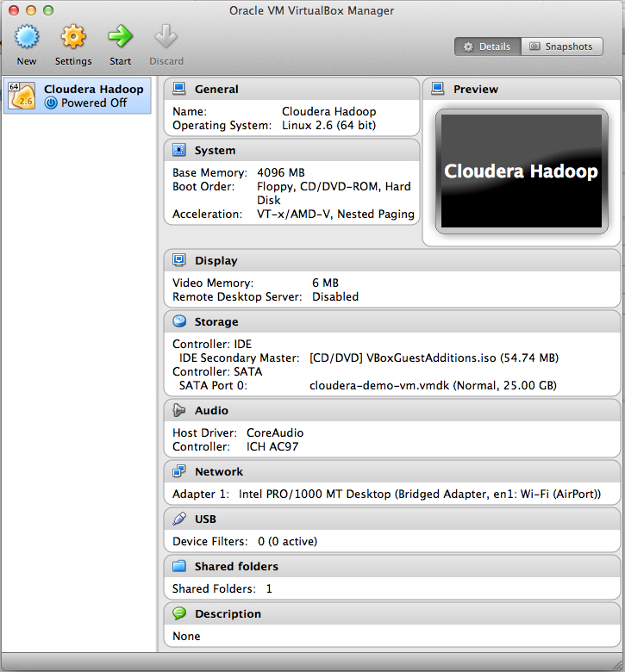Click the USB section plug icon

178,519
